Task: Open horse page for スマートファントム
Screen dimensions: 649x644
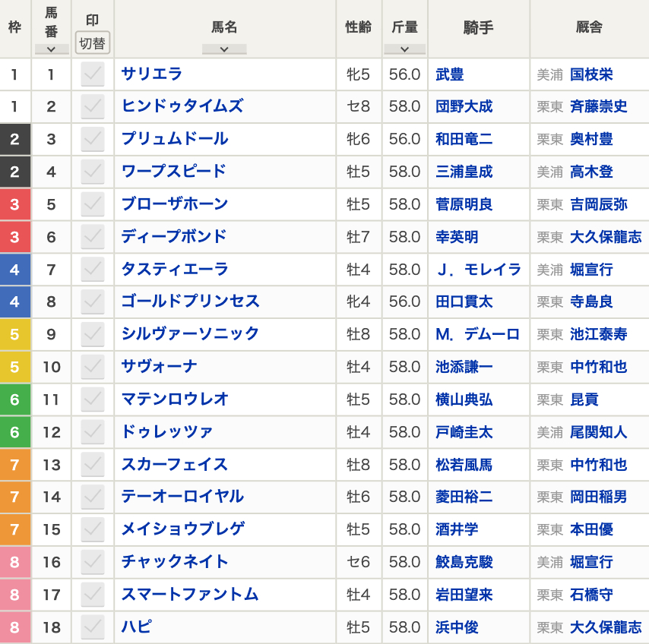Action: [x=190, y=595]
